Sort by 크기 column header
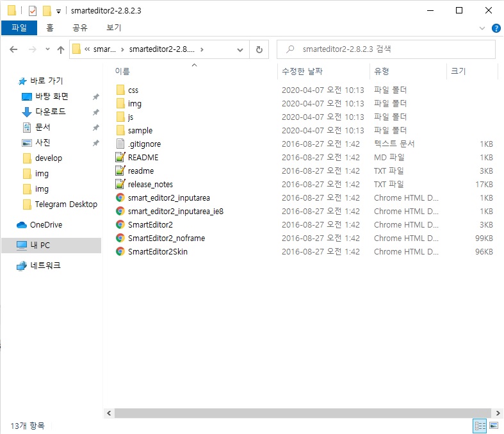The width and height of the screenshot is (504, 434). [x=458, y=71]
